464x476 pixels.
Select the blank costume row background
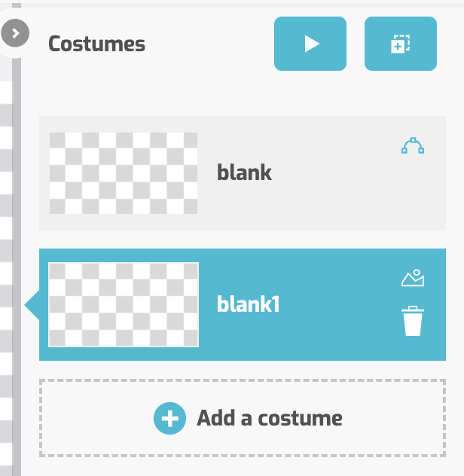pos(243,173)
